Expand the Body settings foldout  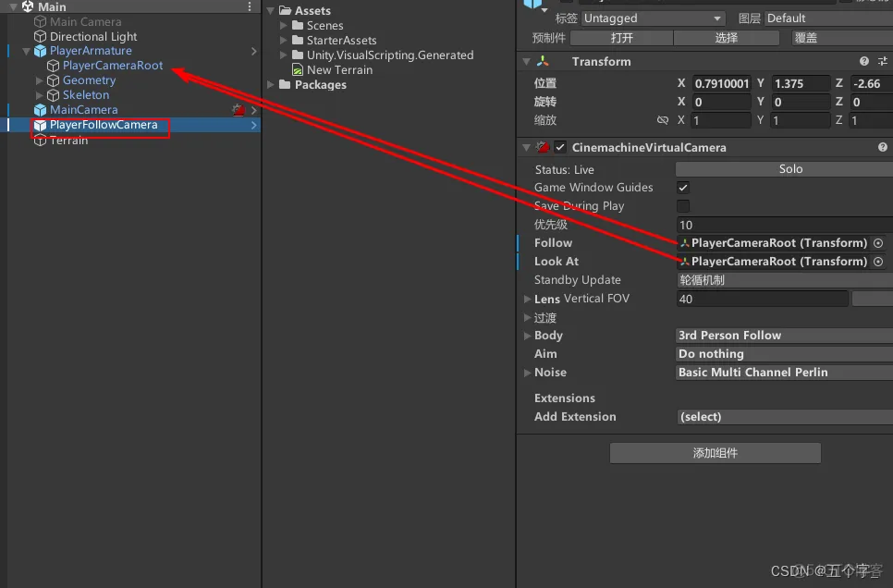pos(527,336)
